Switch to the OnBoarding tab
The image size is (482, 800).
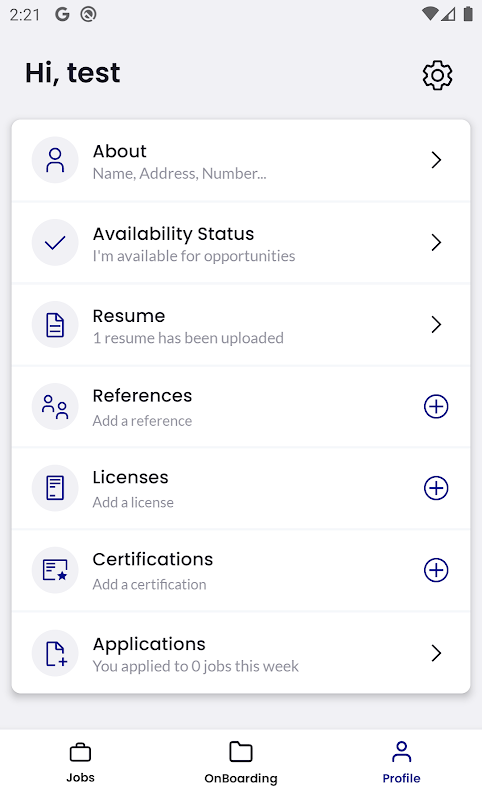[x=241, y=763]
